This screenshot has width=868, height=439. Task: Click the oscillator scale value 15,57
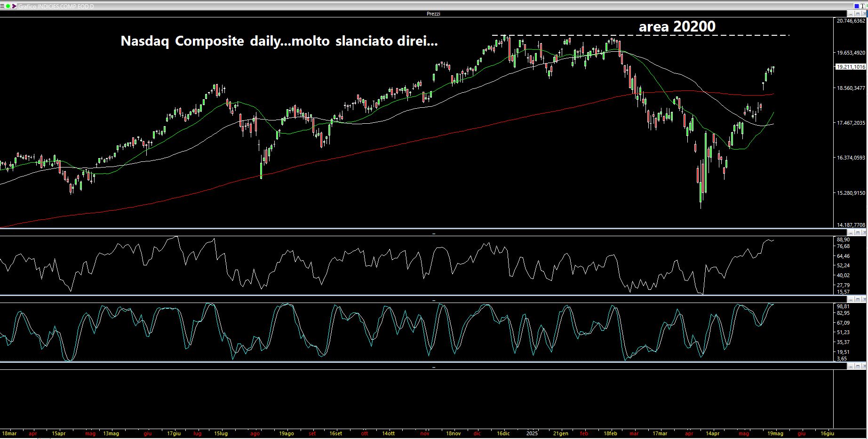(x=844, y=292)
